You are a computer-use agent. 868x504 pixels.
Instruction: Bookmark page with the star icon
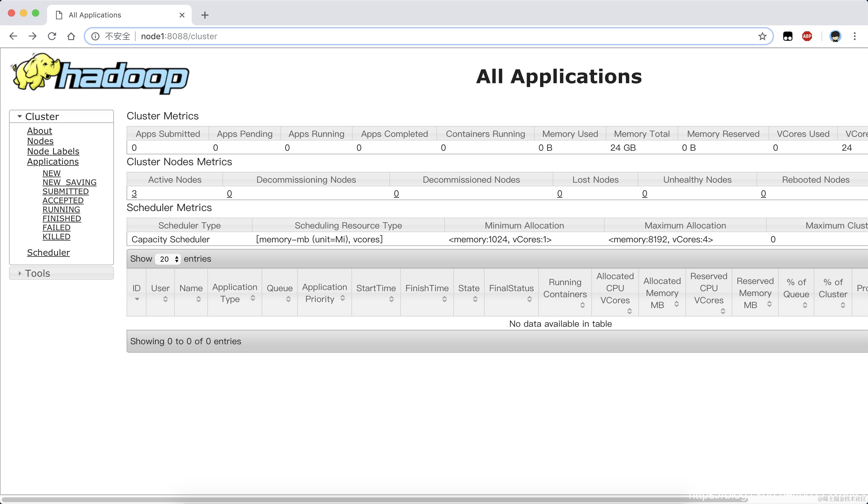(762, 36)
